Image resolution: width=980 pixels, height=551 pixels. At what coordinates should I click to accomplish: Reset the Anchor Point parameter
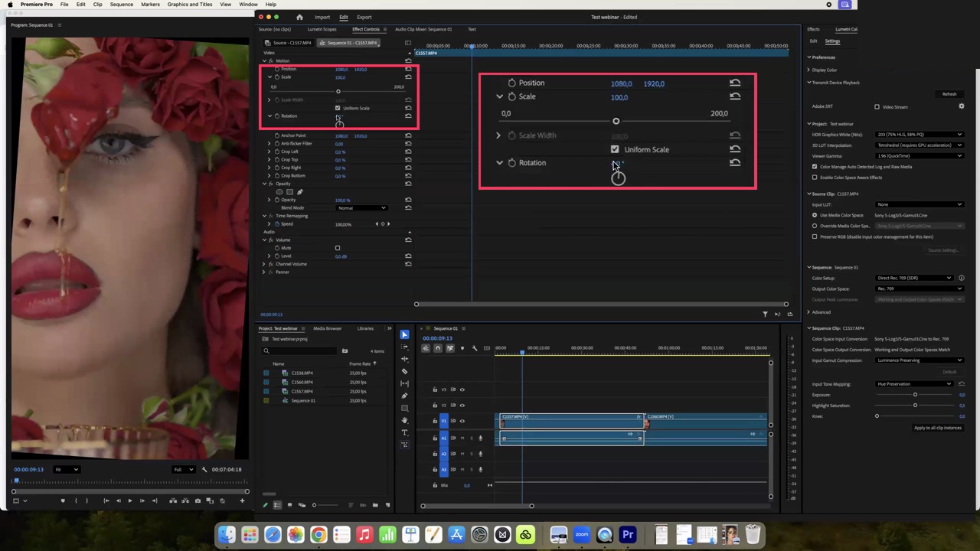click(408, 135)
